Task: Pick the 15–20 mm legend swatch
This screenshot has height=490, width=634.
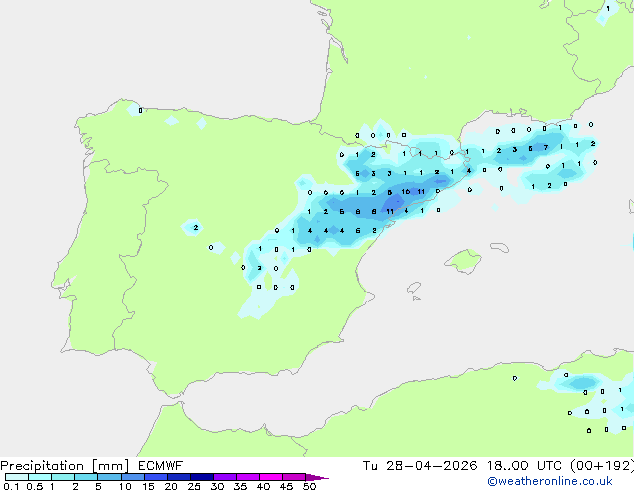Action: (x=156, y=477)
